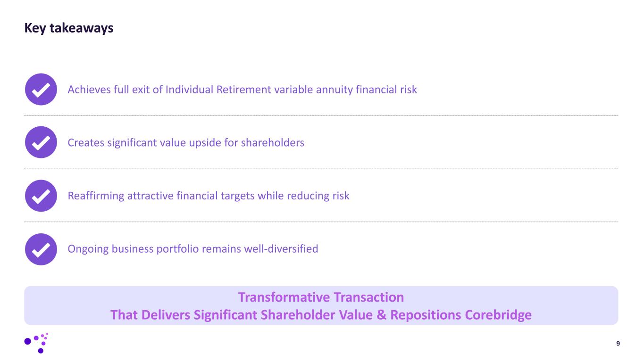Select "Ongoing business portfolio remains well-diversified" text
The image size is (644, 362).
[193, 249]
